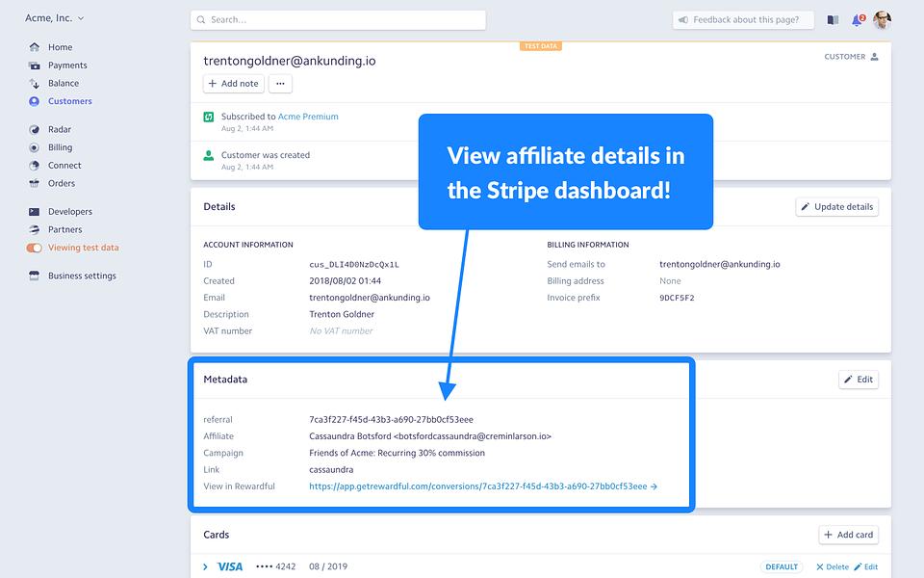Click the Payments sidebar icon
The image size is (924, 578).
[35, 66]
